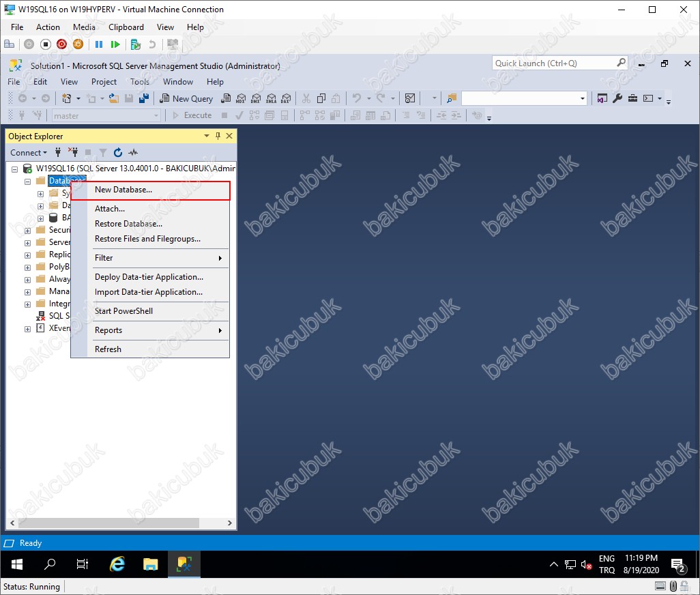This screenshot has width=700, height=595.
Task: Start an Analysis Services MDX query
Action: tap(241, 99)
